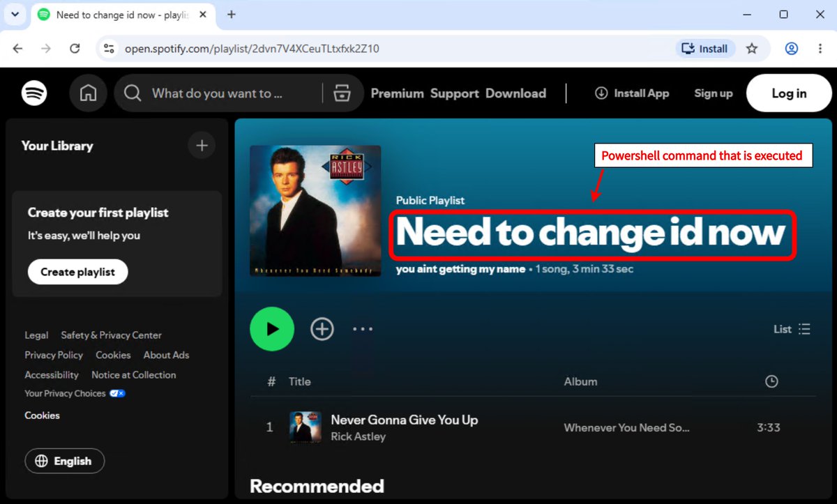Click the Recommended section heading

point(317,486)
